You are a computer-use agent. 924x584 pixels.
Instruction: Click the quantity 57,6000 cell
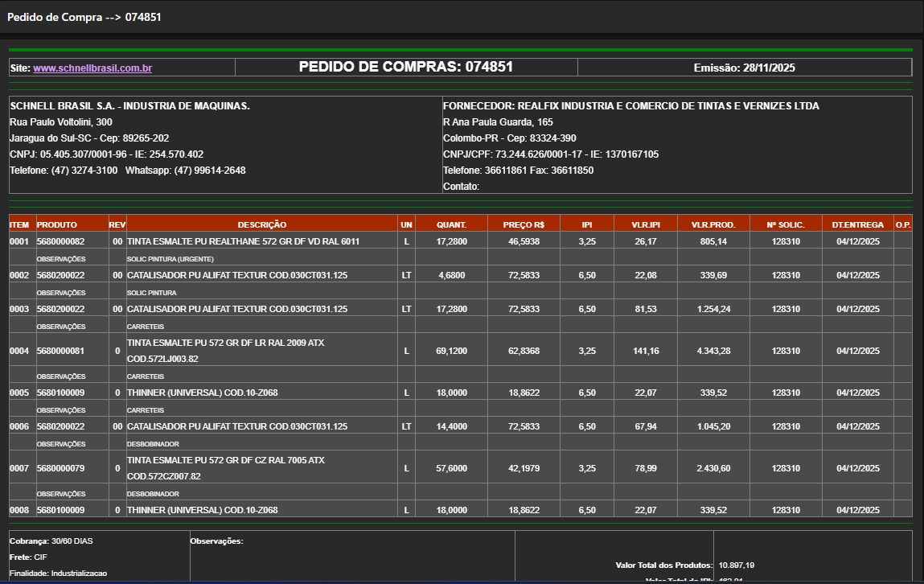pyautogui.click(x=451, y=468)
